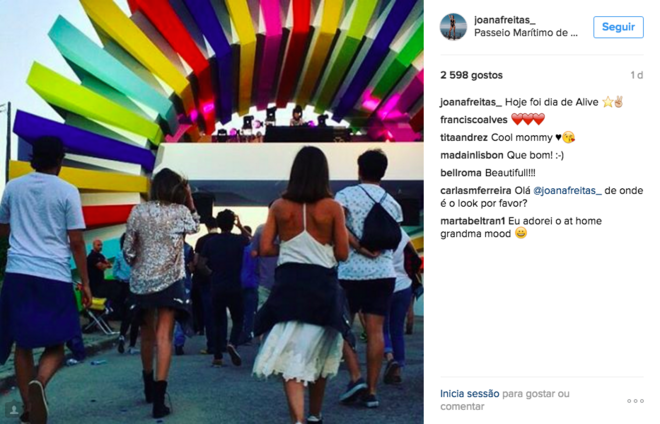Open martabeltran1 commenter profile
Image resolution: width=660 pixels, height=424 pixels.
[x=472, y=221]
